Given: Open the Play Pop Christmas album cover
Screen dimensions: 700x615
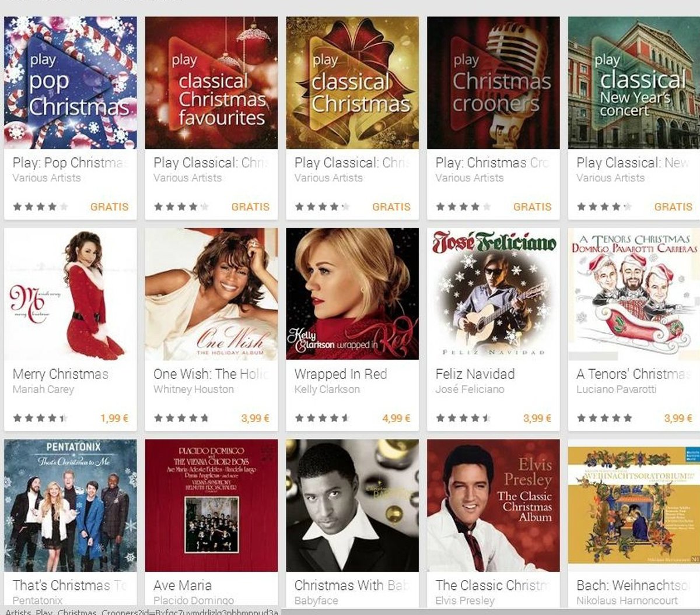Looking at the screenshot, I should coord(71,83).
